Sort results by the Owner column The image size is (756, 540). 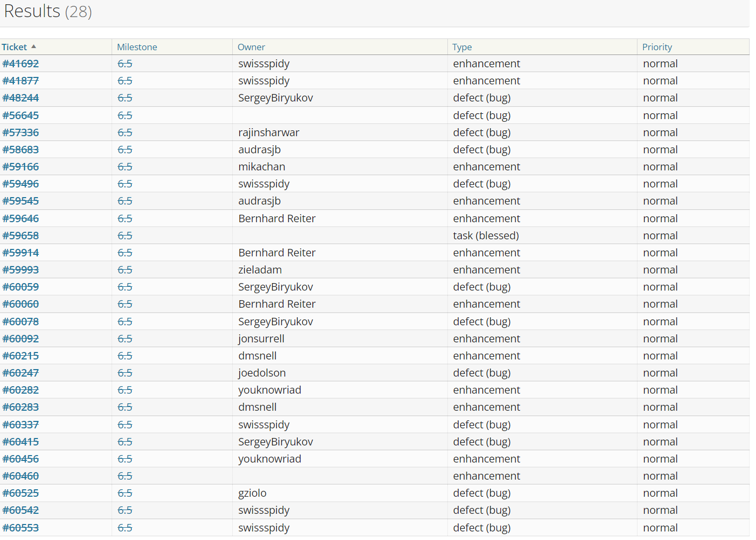(251, 47)
